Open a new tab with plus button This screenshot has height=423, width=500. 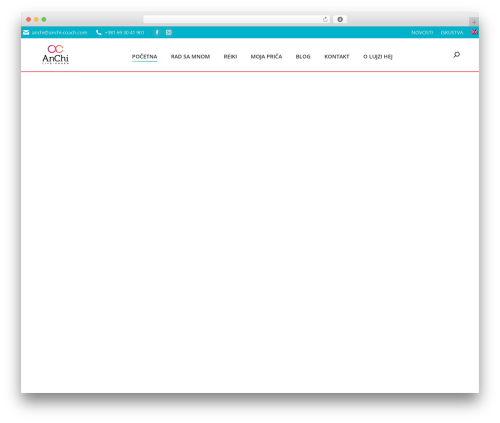[x=474, y=22]
